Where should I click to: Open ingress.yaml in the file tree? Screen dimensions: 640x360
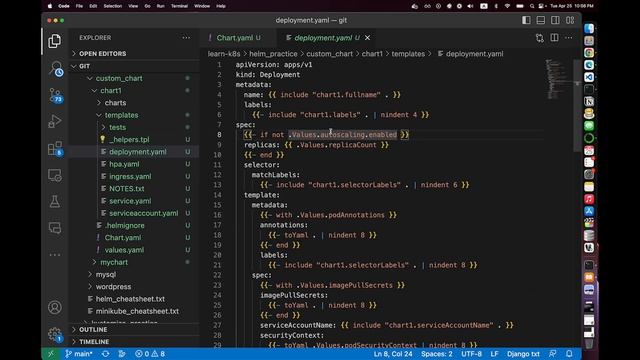click(x=130, y=176)
